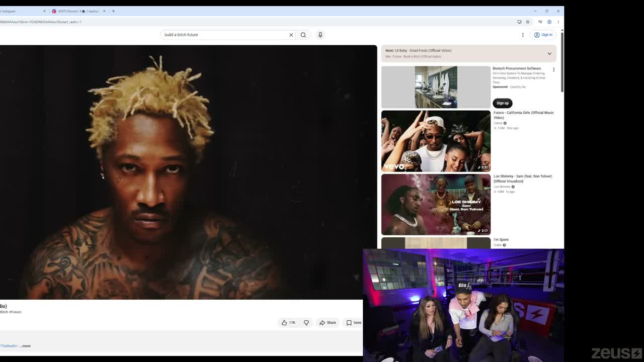The image size is (644, 362).
Task: Open the Loe Shimmy channel name
Action: 502,187
